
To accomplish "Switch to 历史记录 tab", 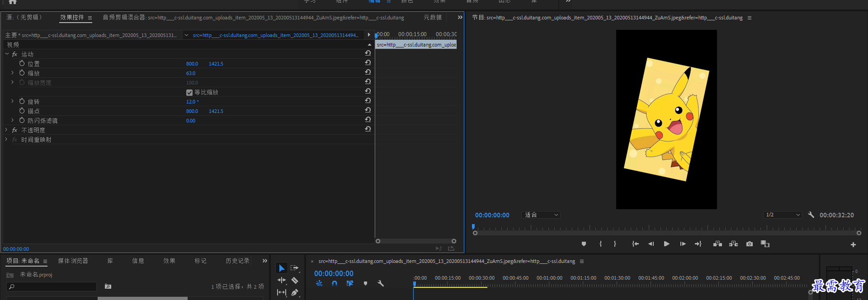I will [x=238, y=261].
